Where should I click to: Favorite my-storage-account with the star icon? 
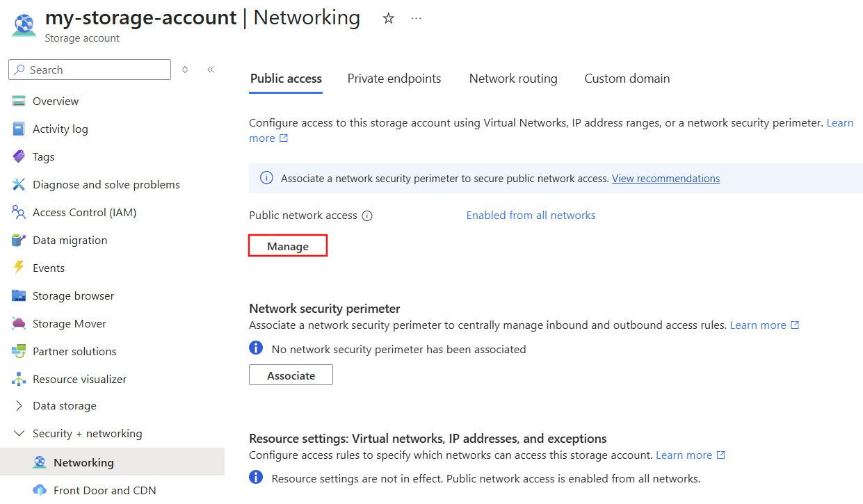pos(388,19)
